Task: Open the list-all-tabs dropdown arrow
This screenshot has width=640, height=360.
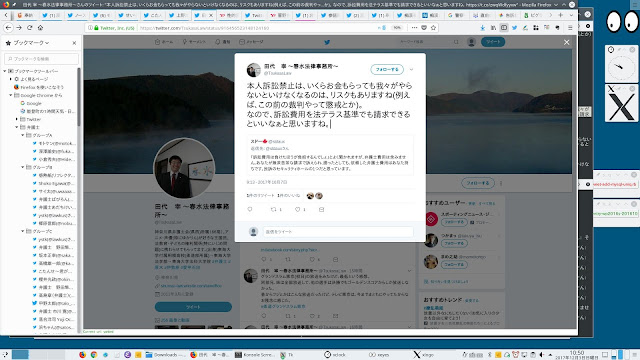Action: 571,15
